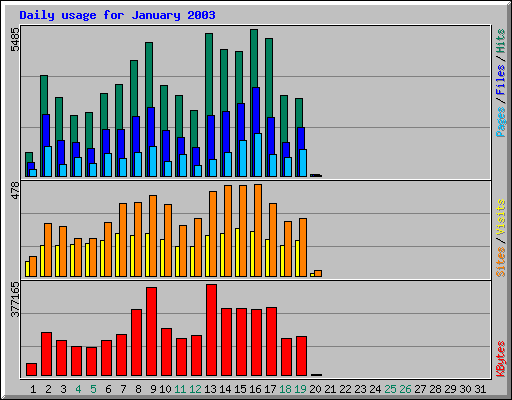Viewport: 512px width, 400px height.
Task: Click the Sites legend label
Action: click(501, 262)
